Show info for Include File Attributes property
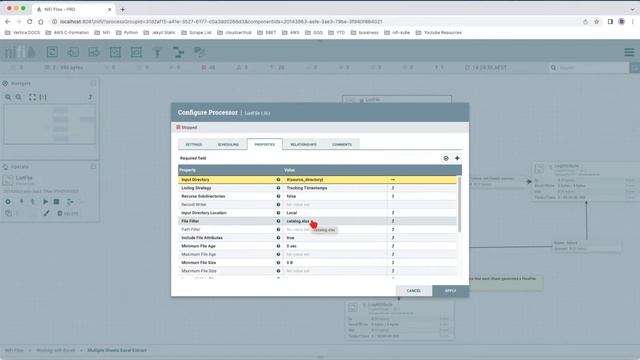Image resolution: width=640 pixels, height=360 pixels. (278, 238)
